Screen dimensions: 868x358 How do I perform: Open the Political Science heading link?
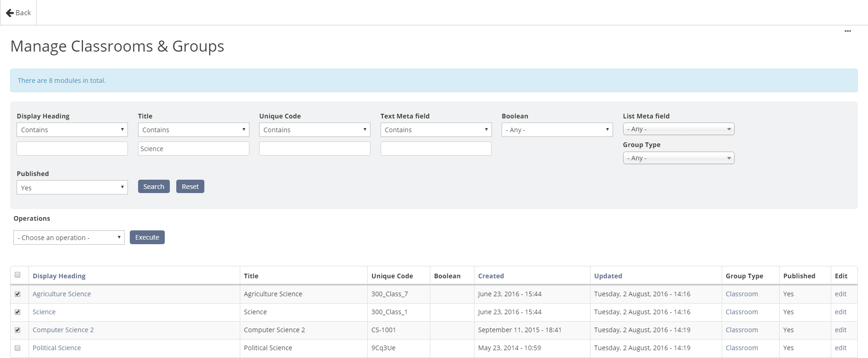click(x=57, y=348)
